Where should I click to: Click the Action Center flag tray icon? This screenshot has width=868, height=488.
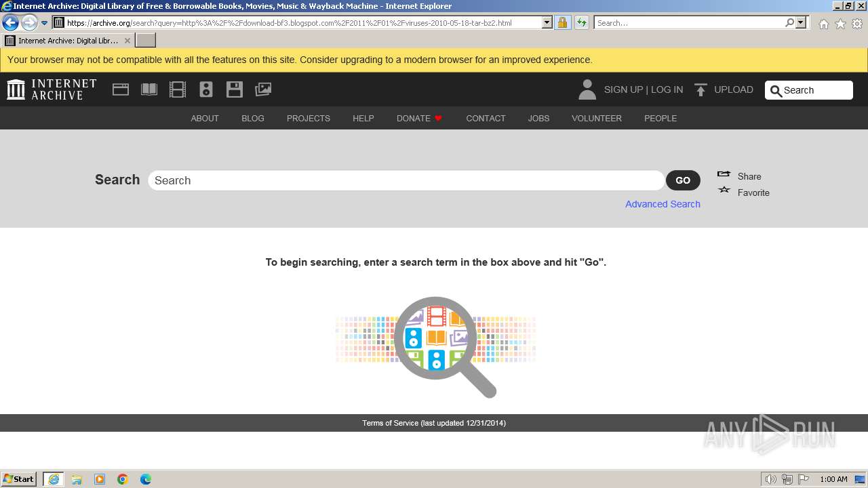(804, 479)
